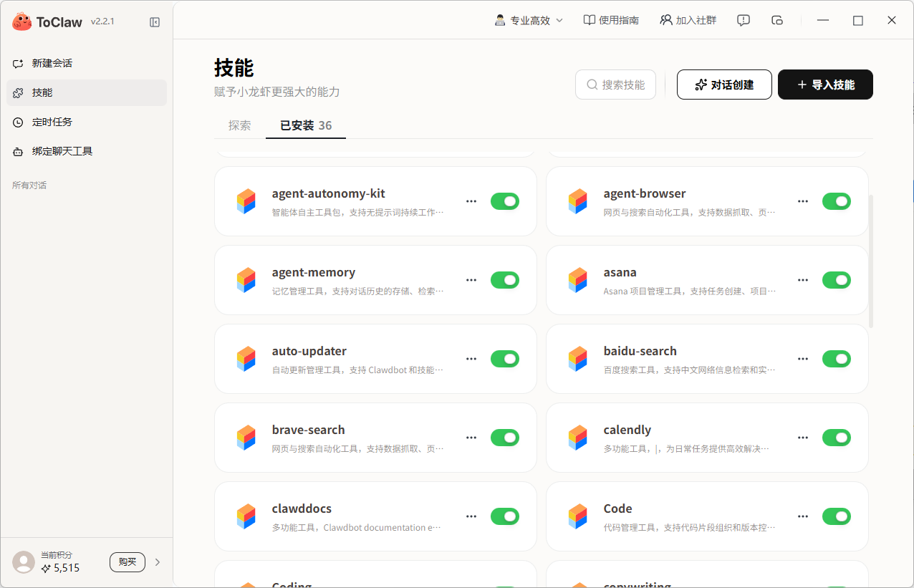Click the 搜索技能 search field
Viewport: 914px width, 588px height.
coord(615,85)
